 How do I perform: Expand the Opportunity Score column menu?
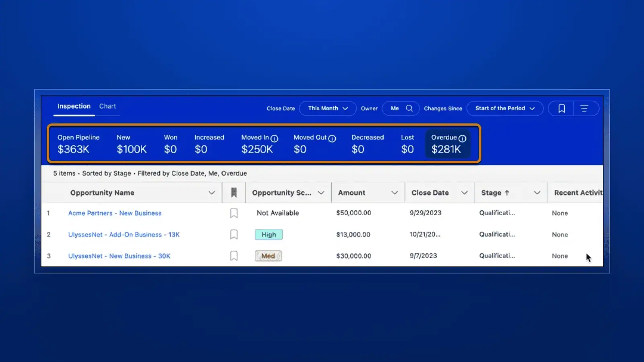(x=321, y=193)
